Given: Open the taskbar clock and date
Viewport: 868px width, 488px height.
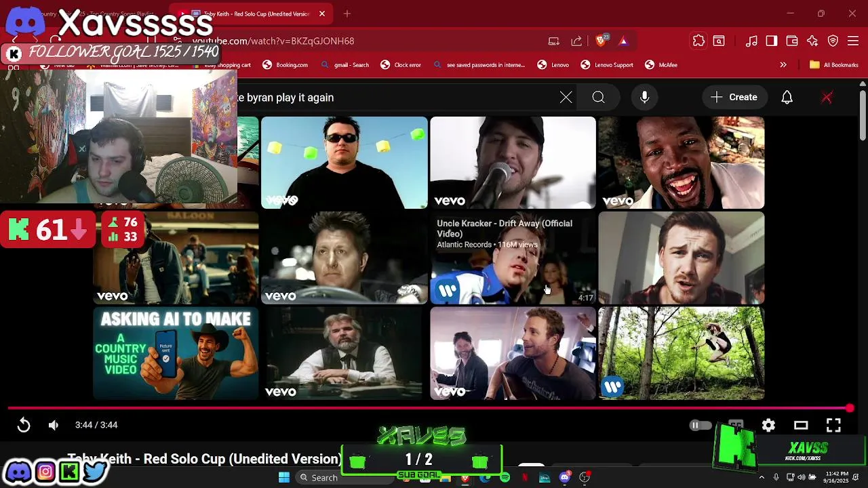Looking at the screenshot, I should (837, 477).
